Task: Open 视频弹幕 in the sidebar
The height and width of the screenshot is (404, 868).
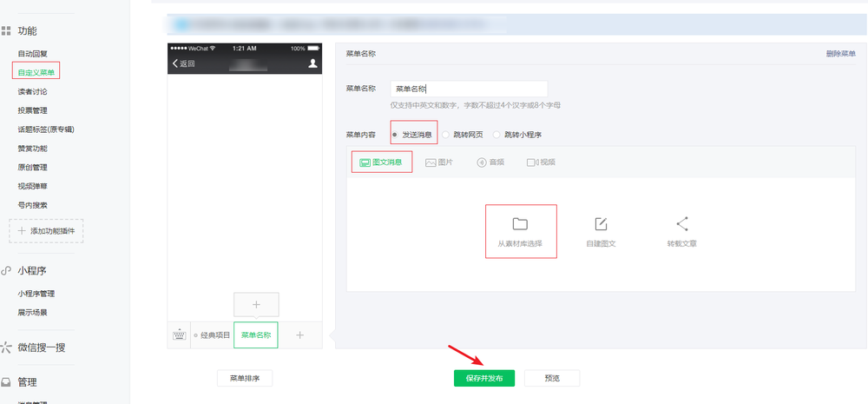Action: coord(33,186)
